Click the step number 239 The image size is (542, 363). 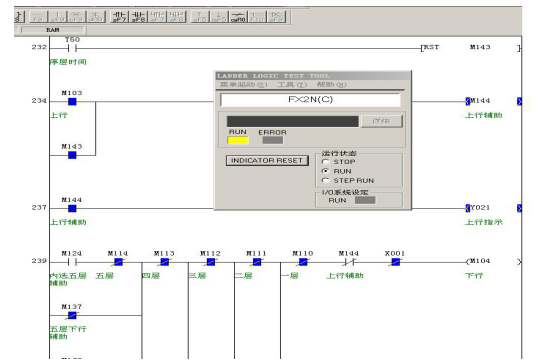39,261
